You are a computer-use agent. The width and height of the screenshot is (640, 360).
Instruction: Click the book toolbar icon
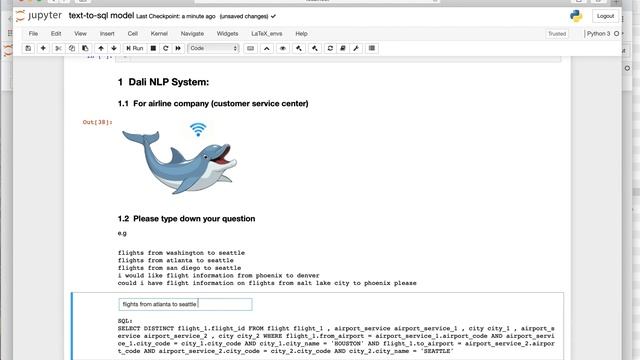click(343, 48)
